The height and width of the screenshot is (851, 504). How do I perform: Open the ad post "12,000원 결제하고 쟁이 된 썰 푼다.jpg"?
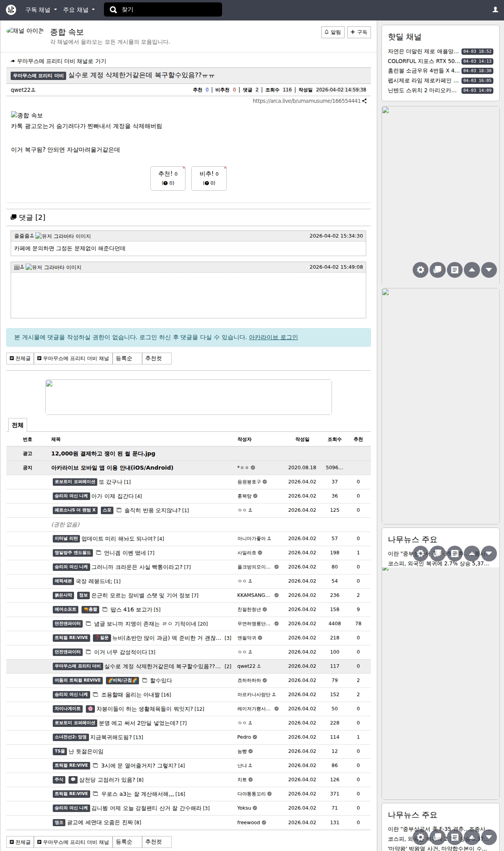point(103,453)
